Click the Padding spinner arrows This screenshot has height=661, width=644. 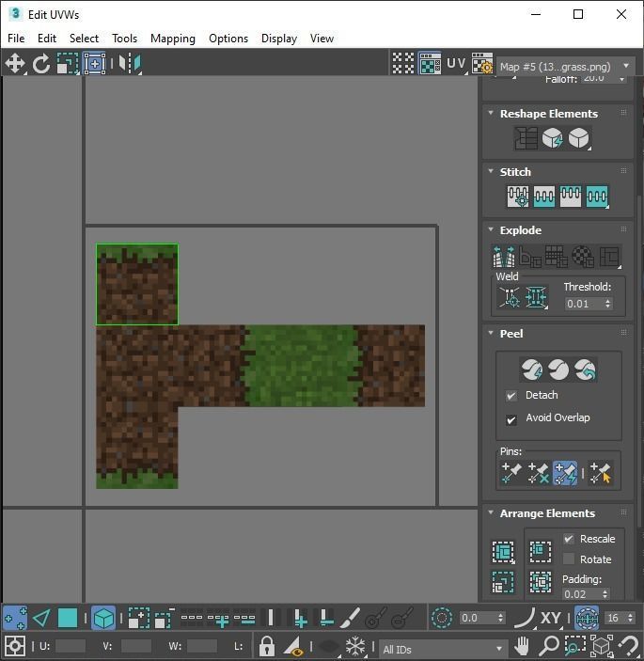point(605,594)
